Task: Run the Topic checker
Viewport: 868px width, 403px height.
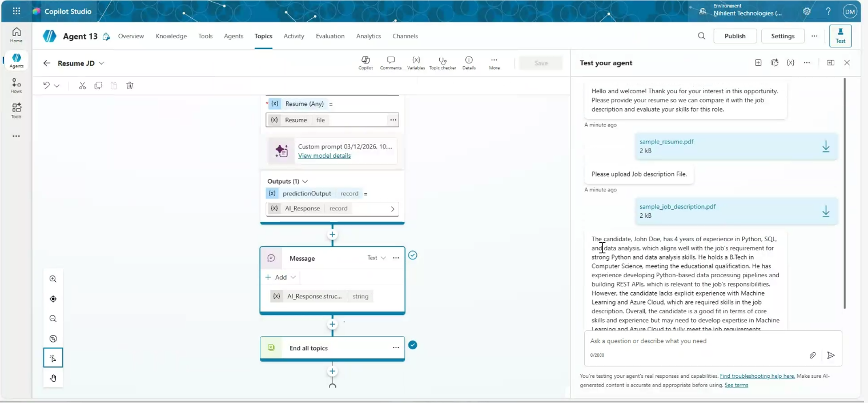Action: coord(442,62)
